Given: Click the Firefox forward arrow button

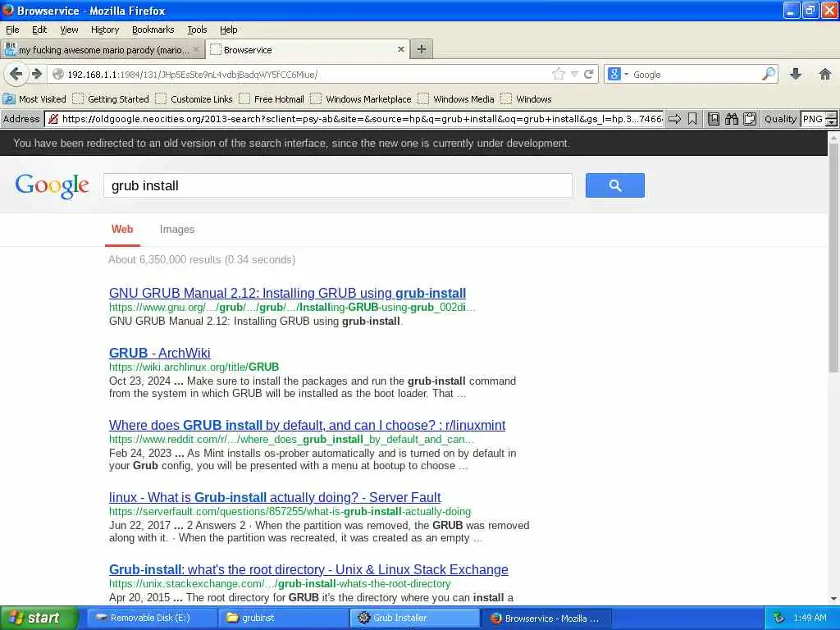Looking at the screenshot, I should tap(36, 74).
